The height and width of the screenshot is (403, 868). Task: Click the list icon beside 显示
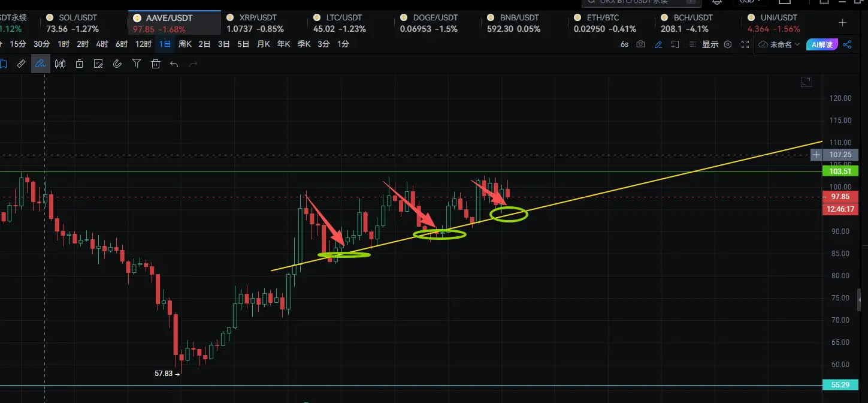pos(692,44)
